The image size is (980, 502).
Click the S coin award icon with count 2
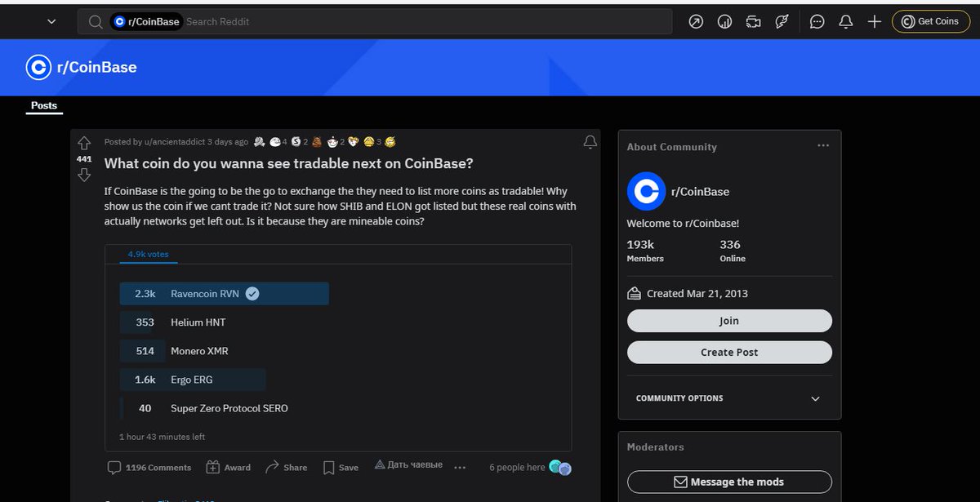click(x=296, y=142)
